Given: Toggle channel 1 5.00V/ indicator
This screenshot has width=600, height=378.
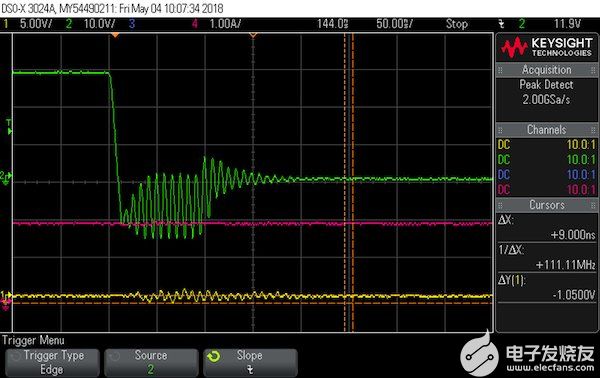Looking at the screenshot, I should pos(28,24).
